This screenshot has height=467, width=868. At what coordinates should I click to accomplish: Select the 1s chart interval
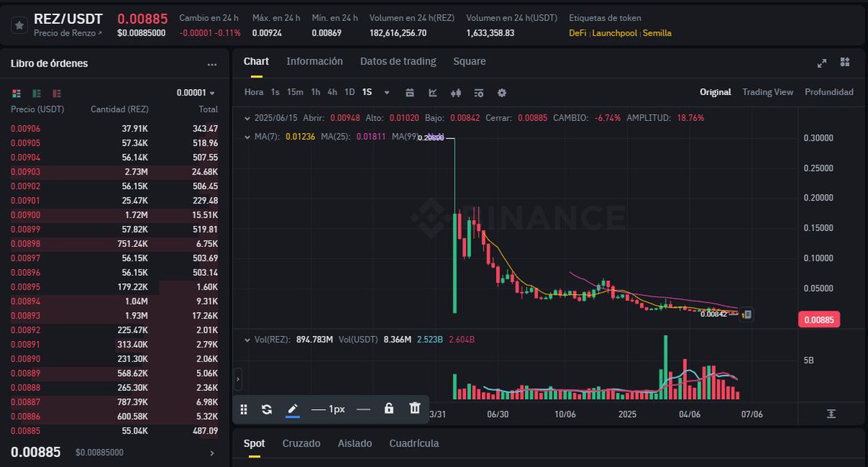(x=275, y=93)
